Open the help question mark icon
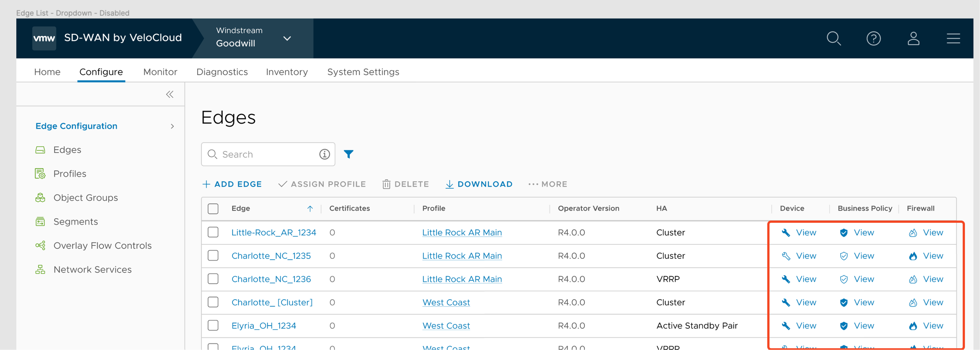The height and width of the screenshot is (350, 980). click(x=873, y=38)
